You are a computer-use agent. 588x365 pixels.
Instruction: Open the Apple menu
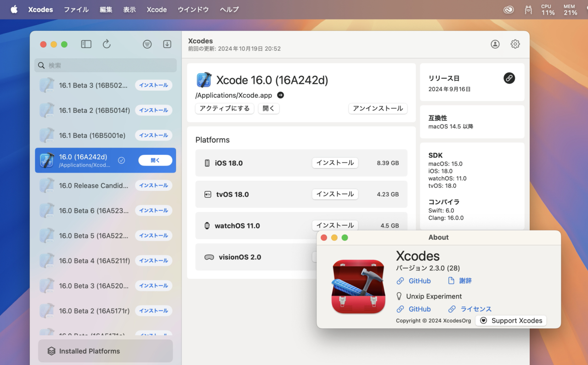pos(14,9)
